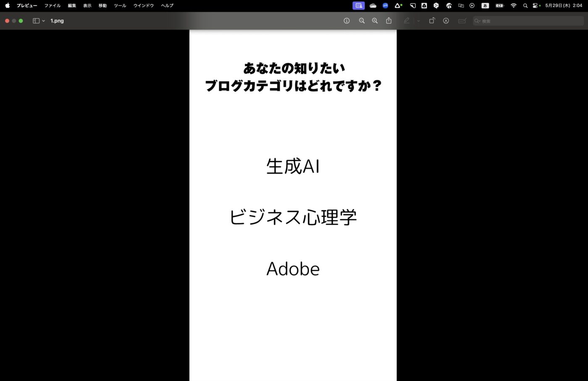Open the triangle icon with green dot

tap(398, 5)
